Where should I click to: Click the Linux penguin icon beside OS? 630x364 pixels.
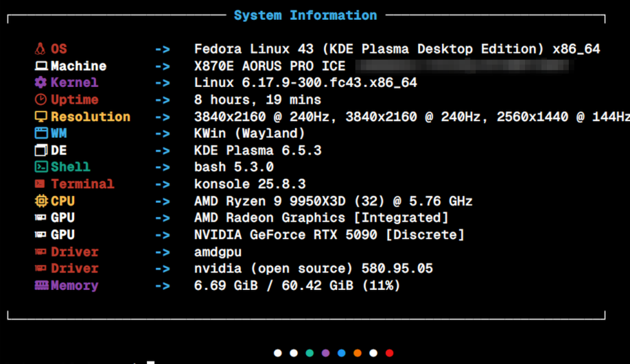[x=40, y=49]
